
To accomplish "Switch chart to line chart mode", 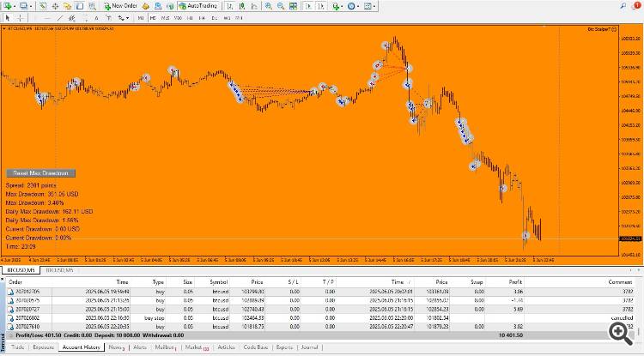I will (254, 6).
